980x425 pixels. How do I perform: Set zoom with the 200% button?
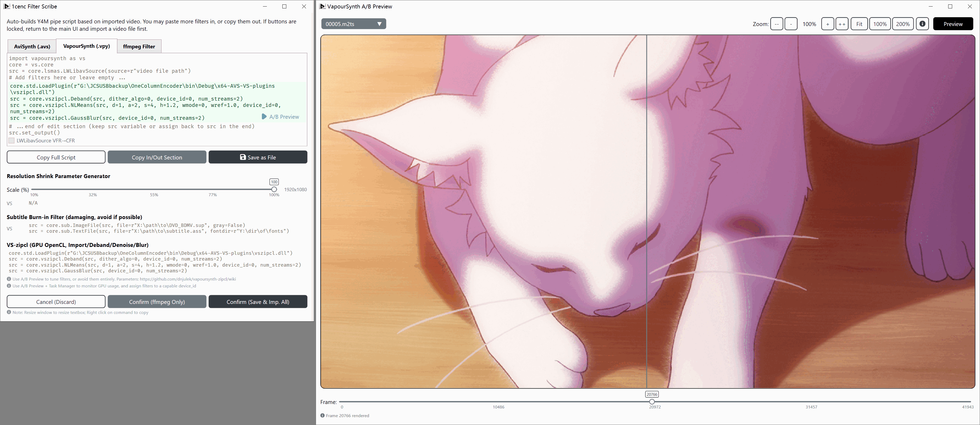point(903,24)
